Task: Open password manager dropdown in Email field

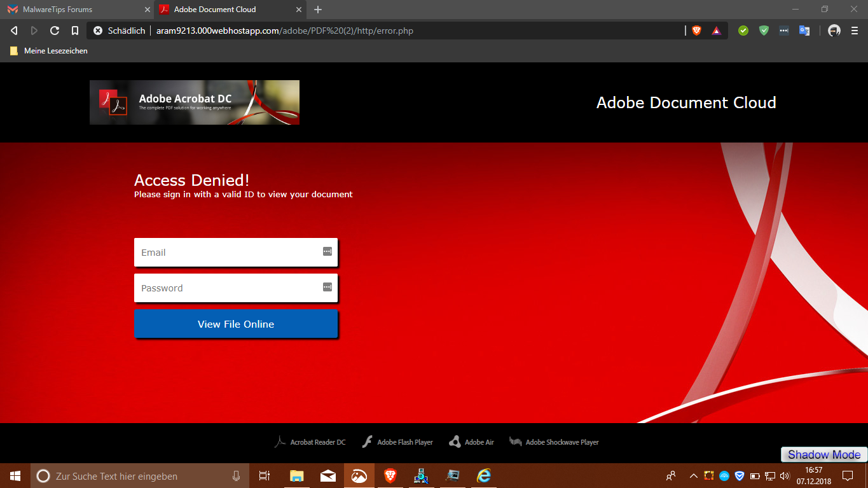Action: (x=327, y=251)
